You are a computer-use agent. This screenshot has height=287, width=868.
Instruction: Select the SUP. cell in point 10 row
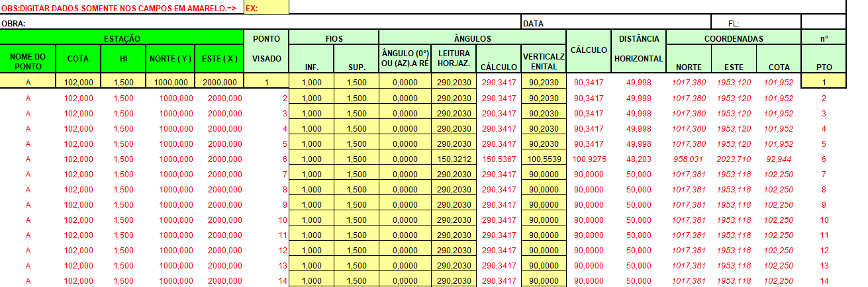pyautogui.click(x=356, y=220)
